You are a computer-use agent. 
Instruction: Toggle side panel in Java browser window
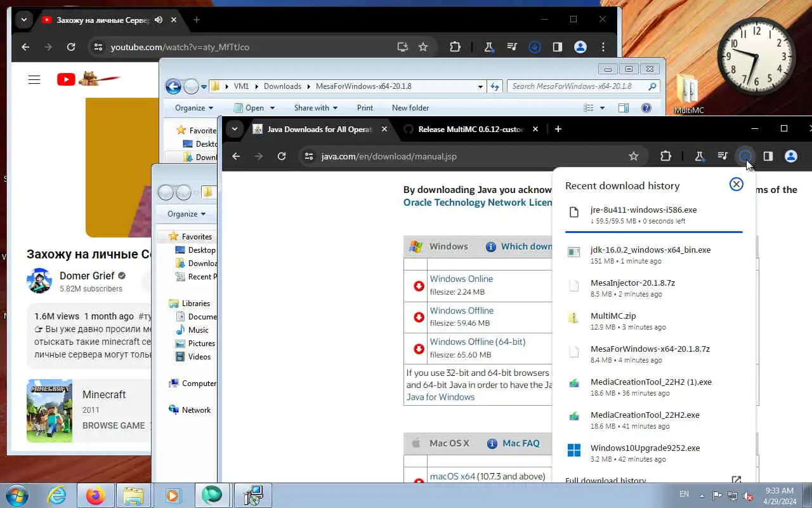(x=768, y=156)
